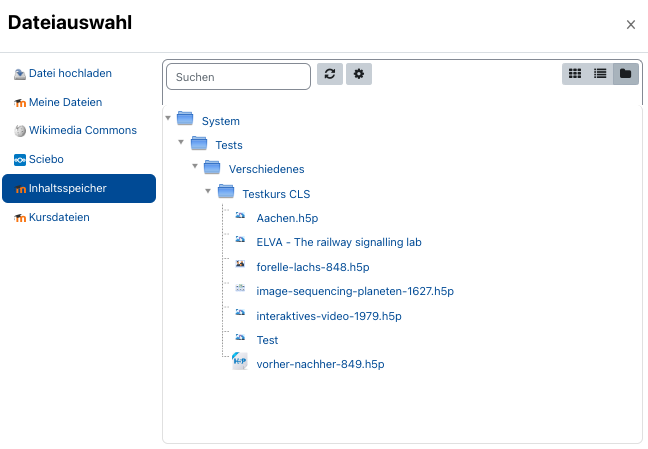
Task: Collapse the Testkurs CLS folder arrow
Action: coord(209,191)
